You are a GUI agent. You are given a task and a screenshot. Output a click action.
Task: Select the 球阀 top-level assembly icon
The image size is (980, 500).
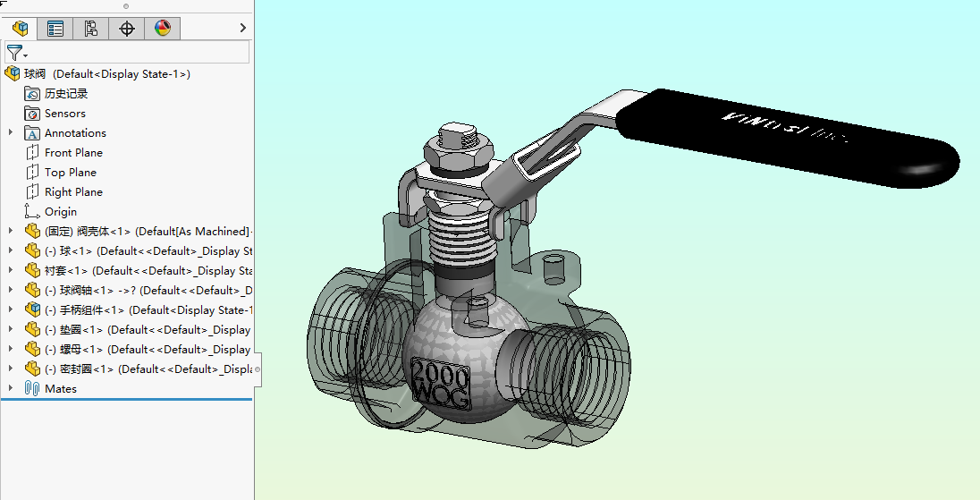(13, 73)
